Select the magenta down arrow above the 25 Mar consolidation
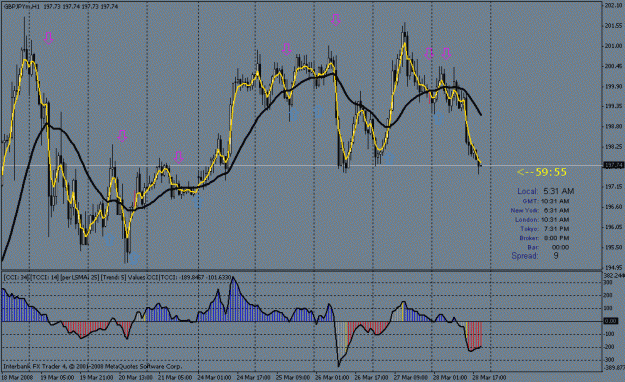 click(x=286, y=49)
